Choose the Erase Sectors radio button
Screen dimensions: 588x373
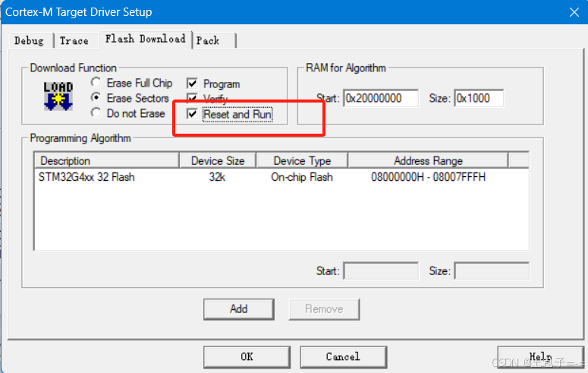click(x=96, y=98)
